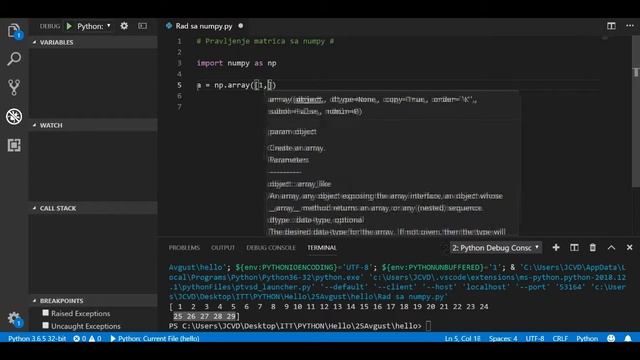The image size is (640, 360).
Task: Open the Debug Console icon in debug toolbar
Action: pos(142,26)
